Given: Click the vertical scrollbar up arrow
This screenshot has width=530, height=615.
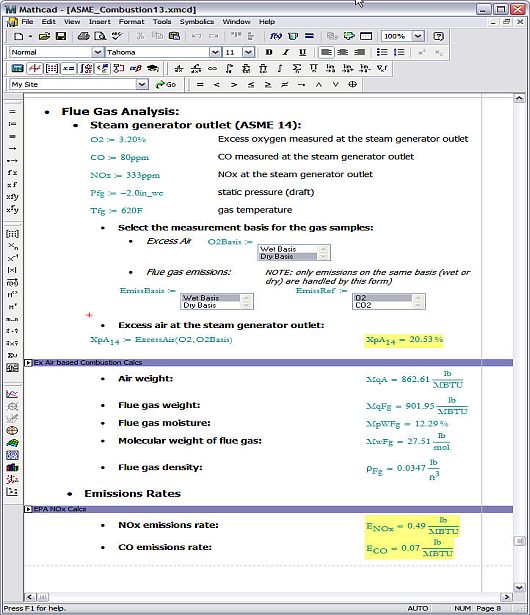Looking at the screenshot, I should tap(519, 98).
